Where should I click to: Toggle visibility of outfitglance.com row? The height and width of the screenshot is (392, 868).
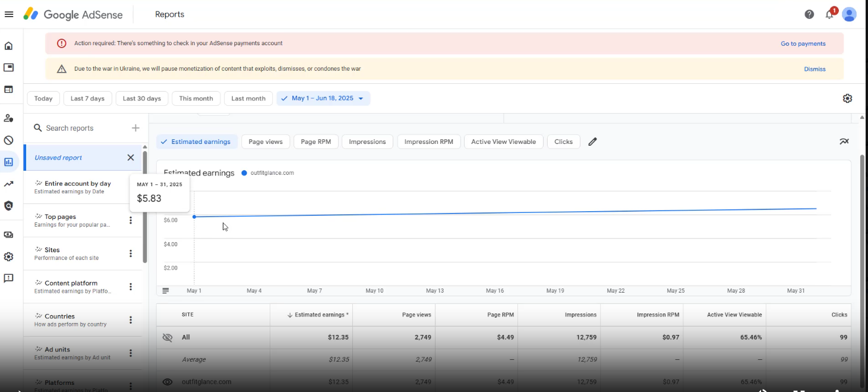168,382
